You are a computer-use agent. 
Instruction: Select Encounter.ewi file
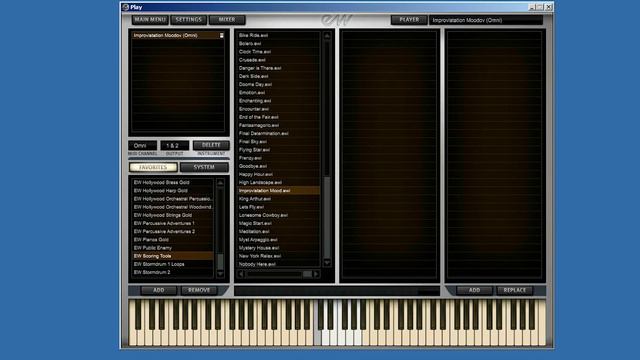click(279, 109)
